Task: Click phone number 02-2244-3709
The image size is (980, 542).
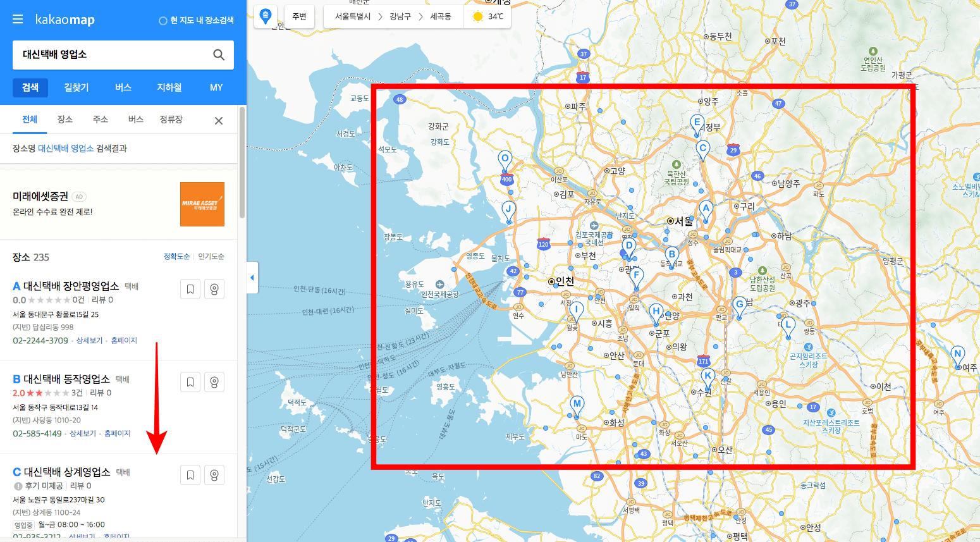Action: tap(40, 341)
